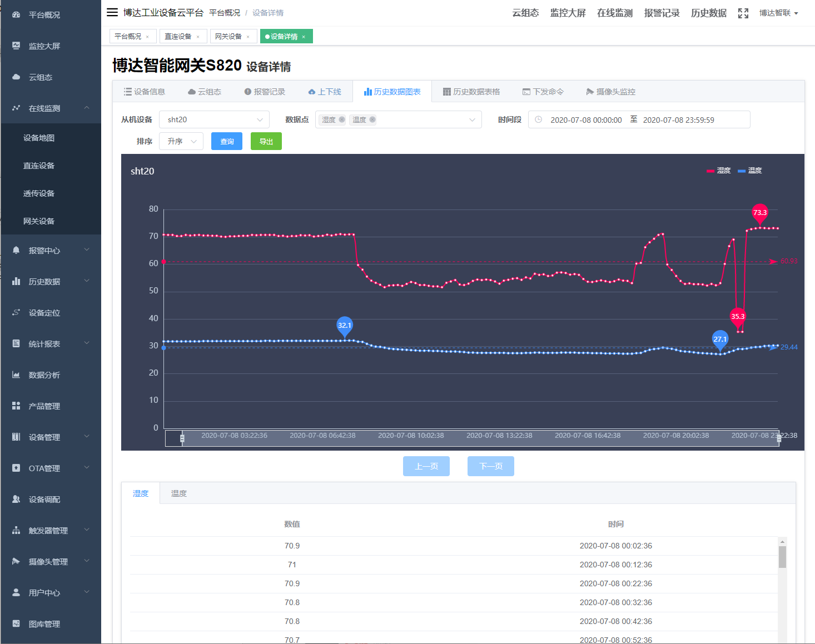This screenshot has height=644, width=815.
Task: Toggle the hamburger menu to collapse the sidebar
Action: click(x=112, y=12)
